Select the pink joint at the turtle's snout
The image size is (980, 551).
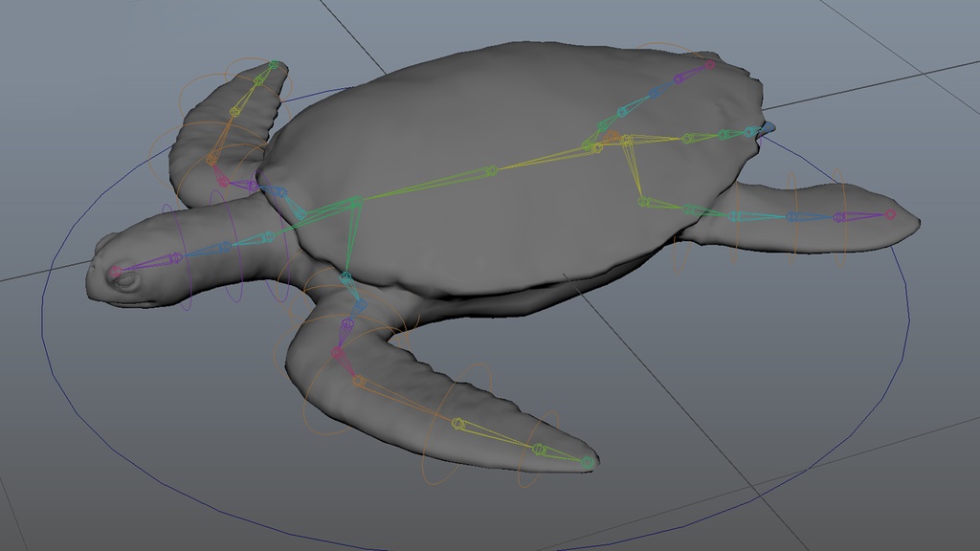(x=115, y=272)
